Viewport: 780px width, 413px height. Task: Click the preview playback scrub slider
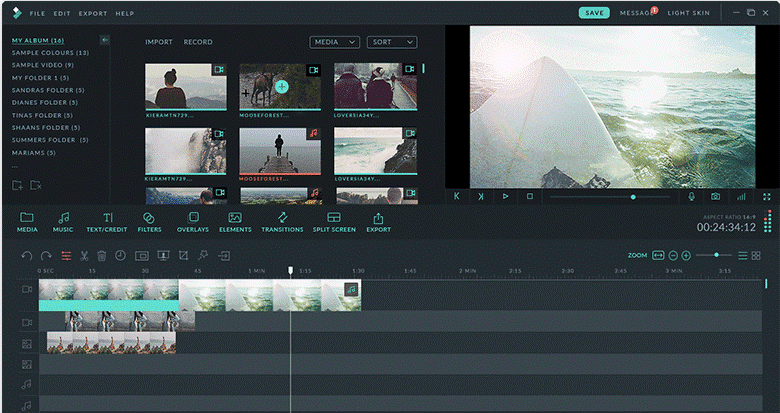tap(610, 197)
